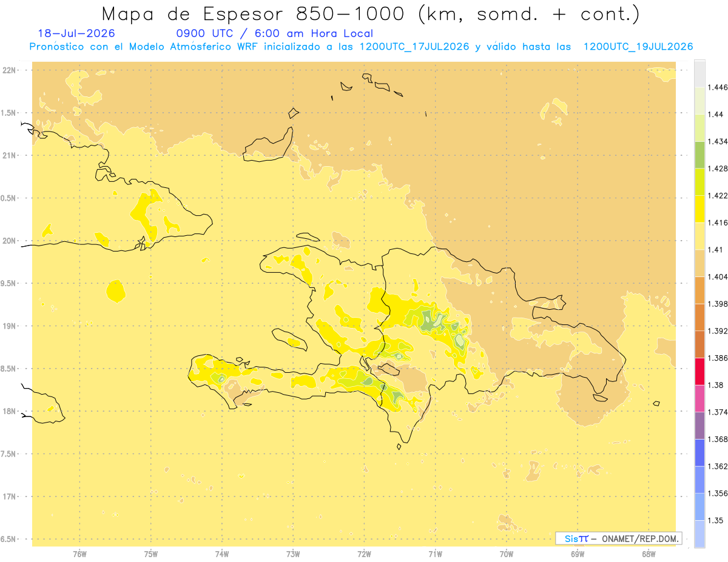Click the legend value "1.386"
The height and width of the screenshot is (562, 728).
click(x=719, y=358)
